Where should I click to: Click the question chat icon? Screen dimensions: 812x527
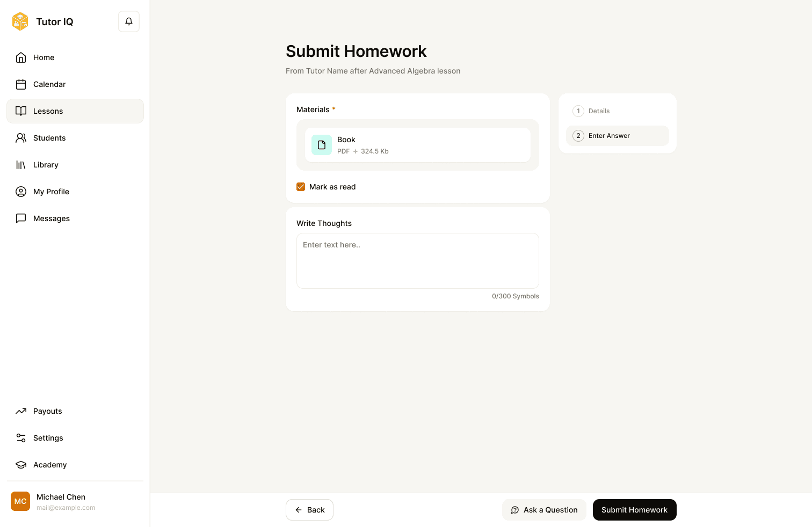(x=515, y=510)
